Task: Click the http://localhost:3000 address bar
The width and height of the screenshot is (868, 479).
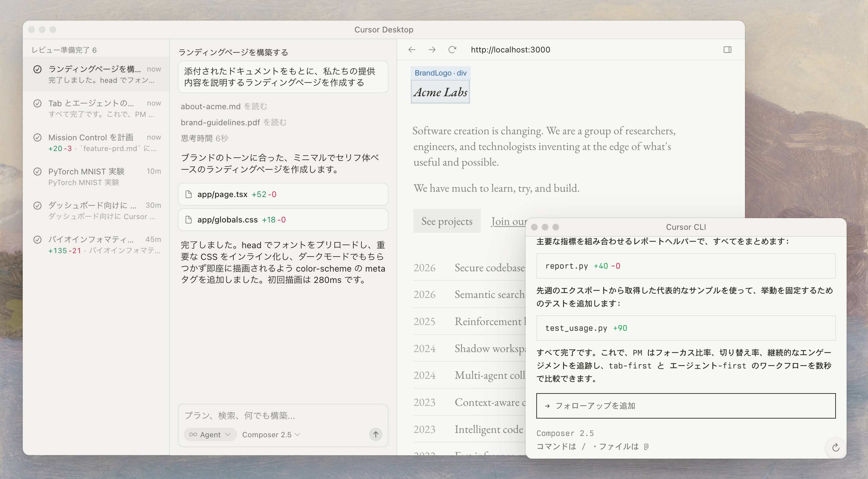Action: point(510,50)
